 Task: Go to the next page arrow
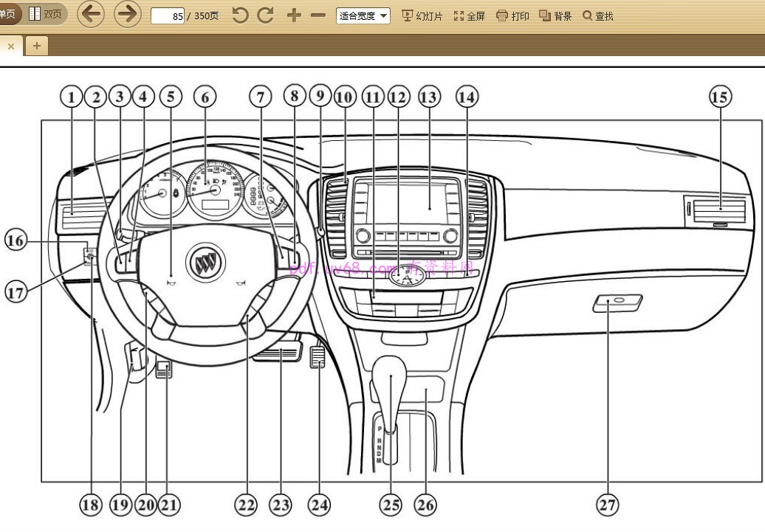coord(128,15)
